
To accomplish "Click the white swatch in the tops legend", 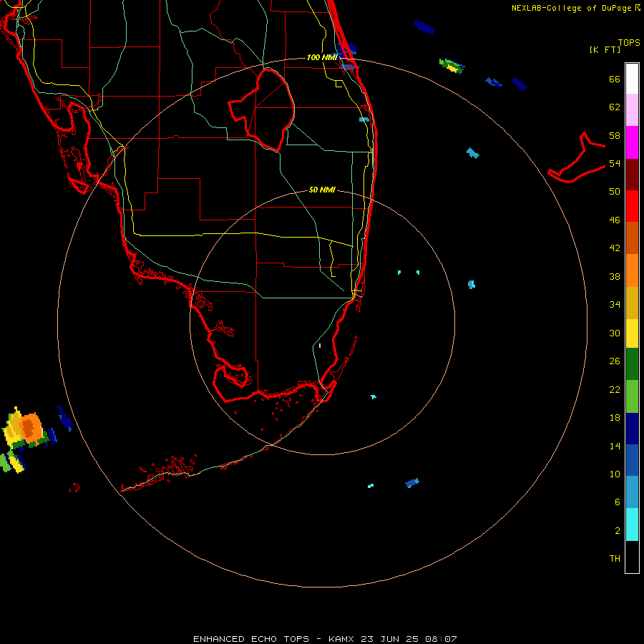I will (x=632, y=79).
